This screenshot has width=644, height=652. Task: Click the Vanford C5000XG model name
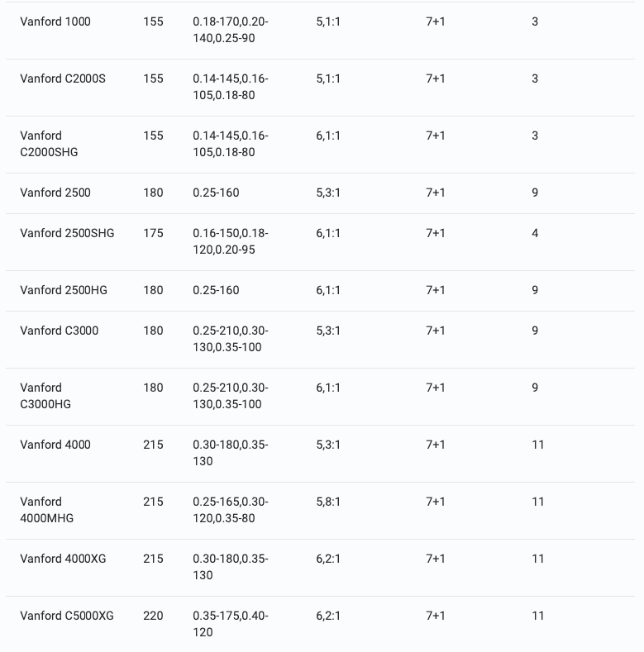pyautogui.click(x=67, y=616)
